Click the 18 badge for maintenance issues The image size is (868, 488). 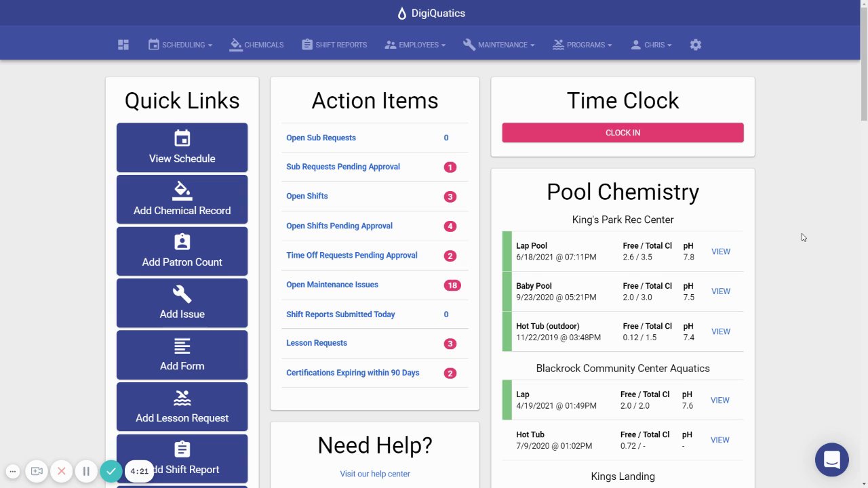(452, 285)
